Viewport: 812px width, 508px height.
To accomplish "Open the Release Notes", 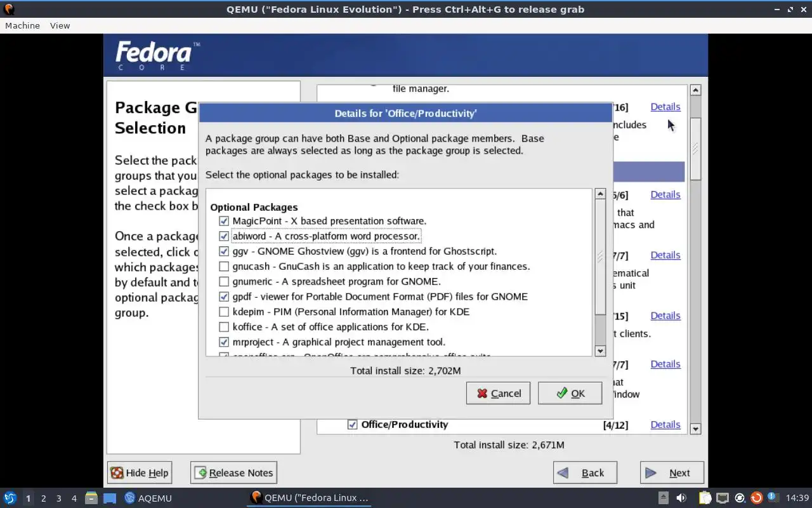I will point(233,472).
